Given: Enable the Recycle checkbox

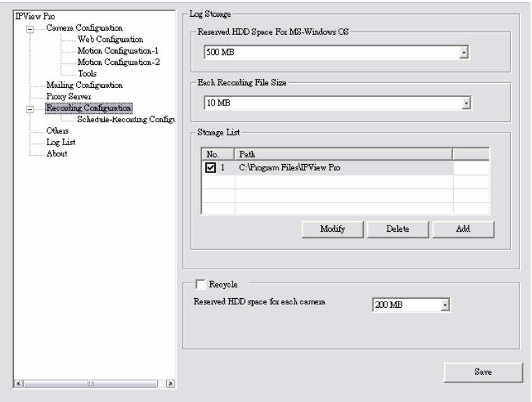Looking at the screenshot, I should [200, 284].
